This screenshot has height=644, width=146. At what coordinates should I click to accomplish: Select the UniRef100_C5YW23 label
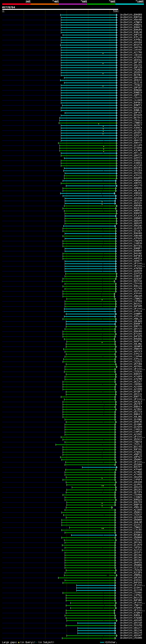(x=131, y=85)
